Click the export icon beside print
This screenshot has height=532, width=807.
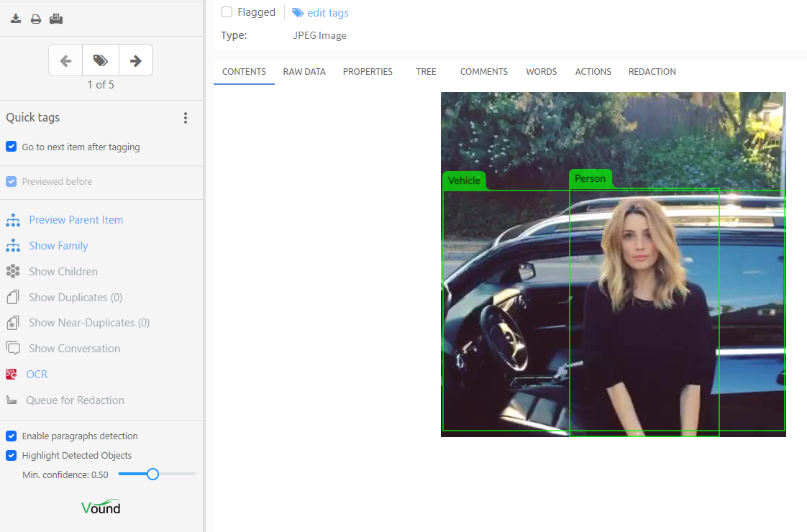(56, 19)
